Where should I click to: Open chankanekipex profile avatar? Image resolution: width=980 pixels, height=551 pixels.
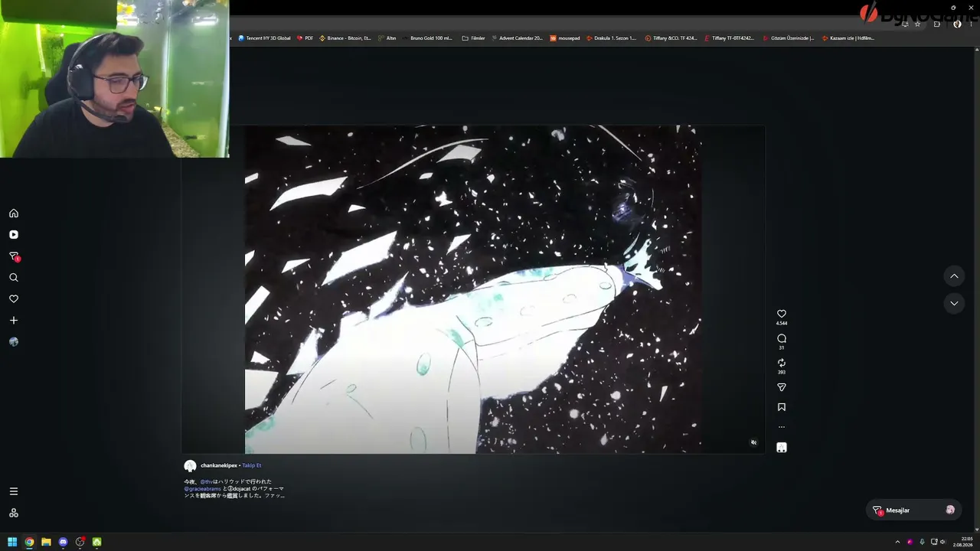[190, 465]
